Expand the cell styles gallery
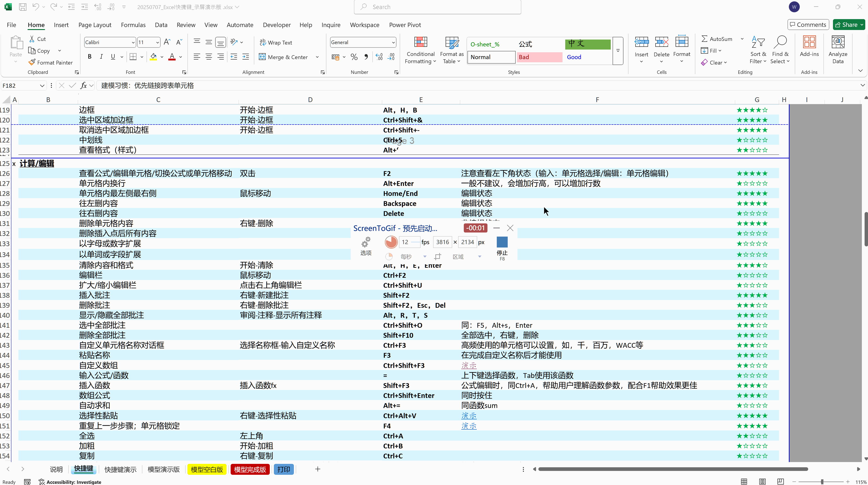868x485 pixels. click(618, 50)
